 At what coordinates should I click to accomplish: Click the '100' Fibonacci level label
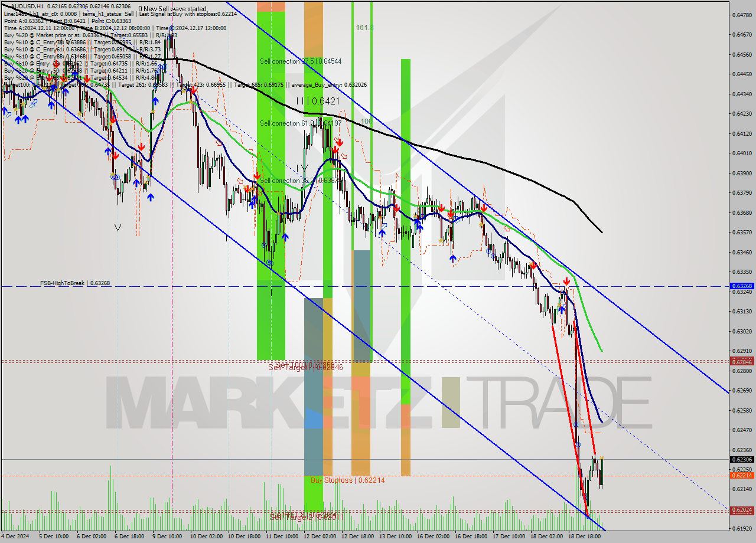pyautogui.click(x=366, y=121)
